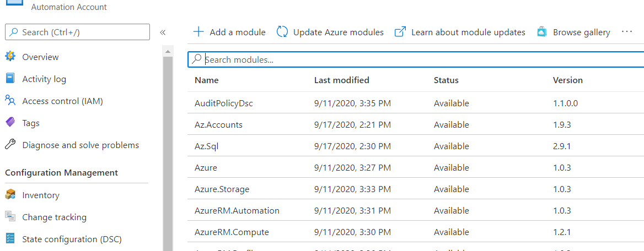Screen dimensions: 644x251
Task: Click Update Azure modules button
Action: [x=330, y=32]
